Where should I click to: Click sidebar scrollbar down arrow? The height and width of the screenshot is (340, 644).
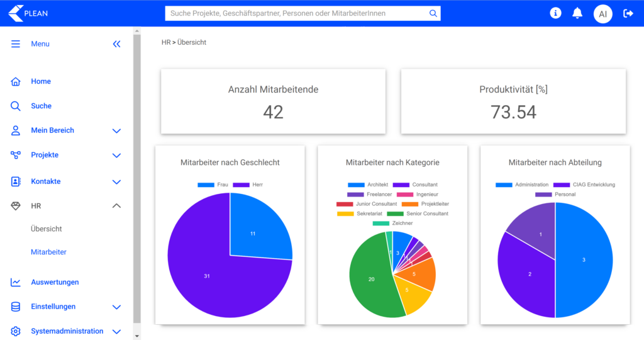(x=136, y=336)
